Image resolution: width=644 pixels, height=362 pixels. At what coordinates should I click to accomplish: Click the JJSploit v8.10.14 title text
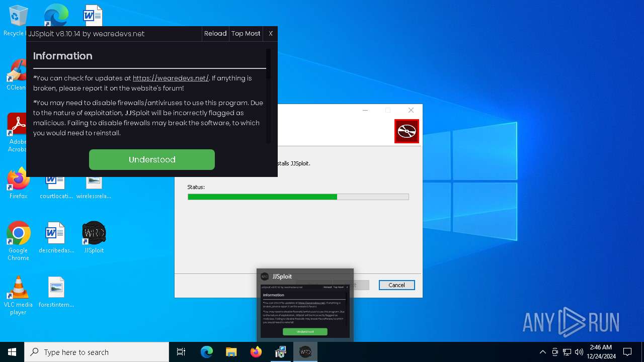[87, 34]
